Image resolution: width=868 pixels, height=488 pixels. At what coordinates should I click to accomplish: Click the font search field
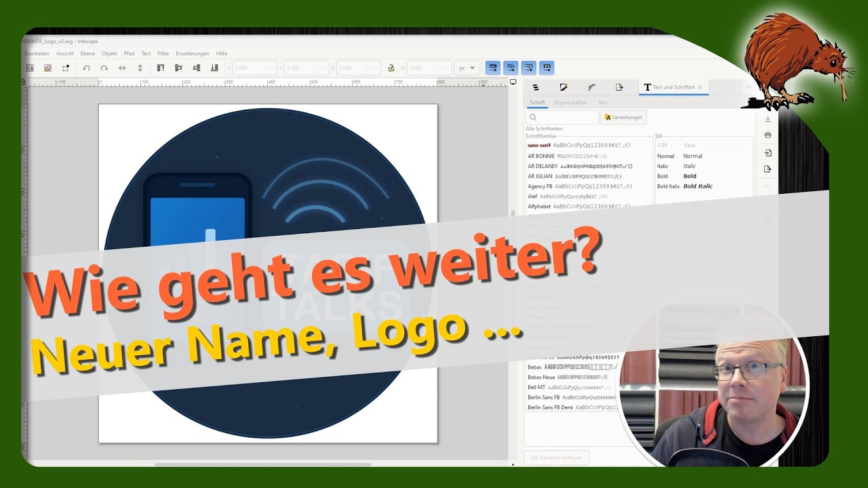[562, 117]
